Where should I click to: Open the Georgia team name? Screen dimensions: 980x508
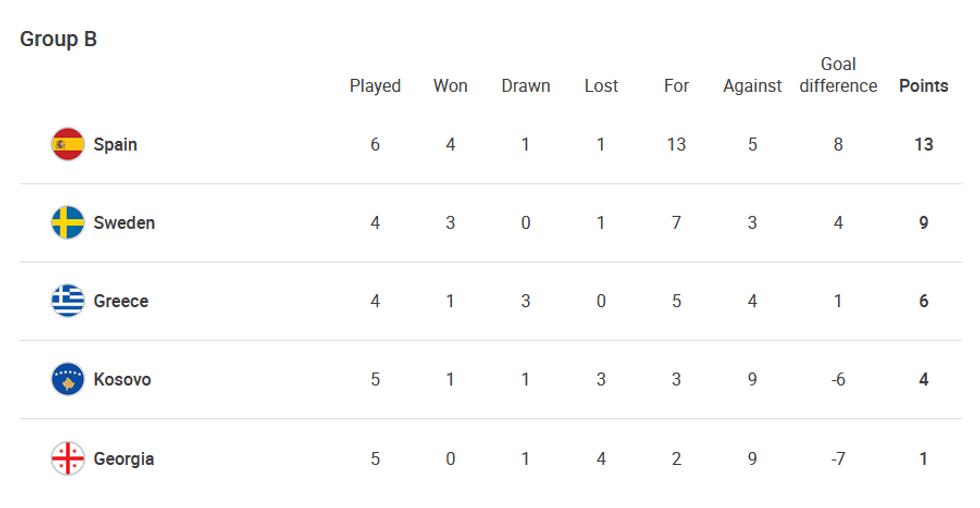click(x=124, y=459)
